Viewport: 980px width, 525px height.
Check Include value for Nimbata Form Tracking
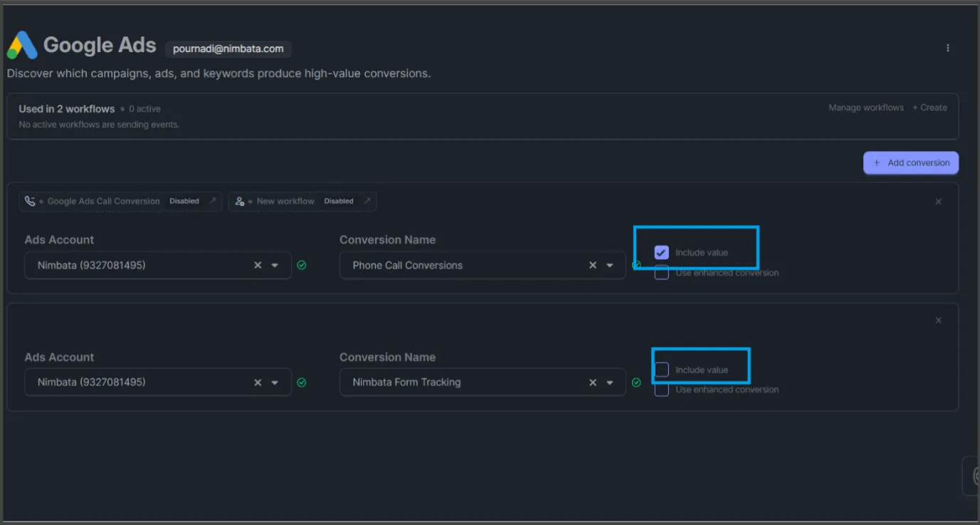(662, 370)
